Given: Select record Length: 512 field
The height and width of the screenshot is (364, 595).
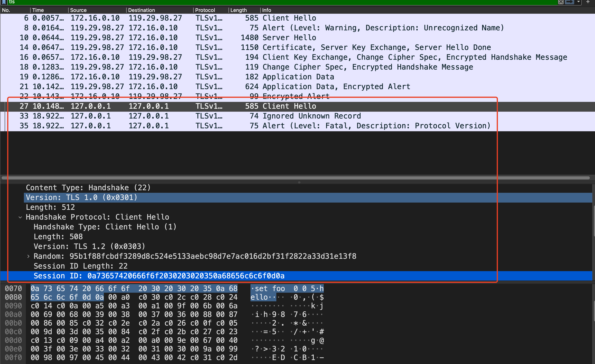Looking at the screenshot, I should pos(50,207).
